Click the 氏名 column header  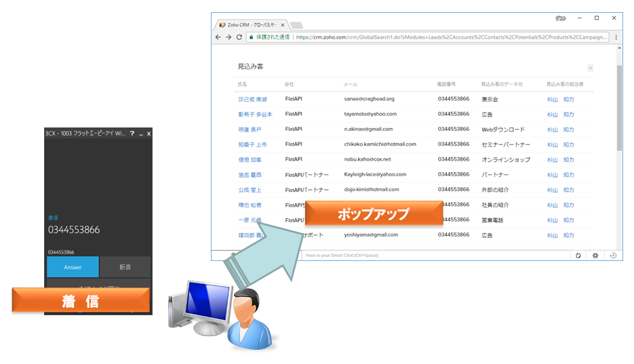point(242,84)
